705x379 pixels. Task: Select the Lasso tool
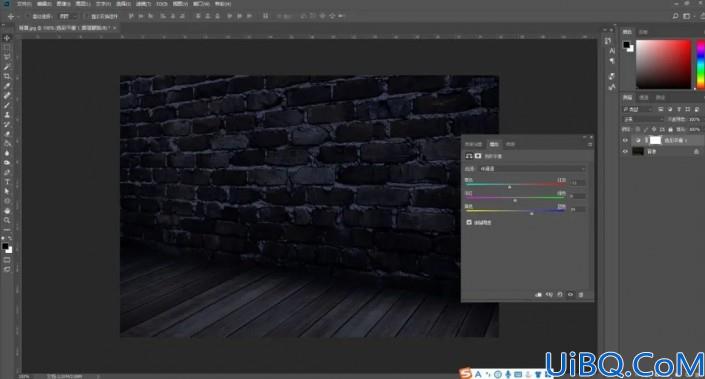[7, 57]
